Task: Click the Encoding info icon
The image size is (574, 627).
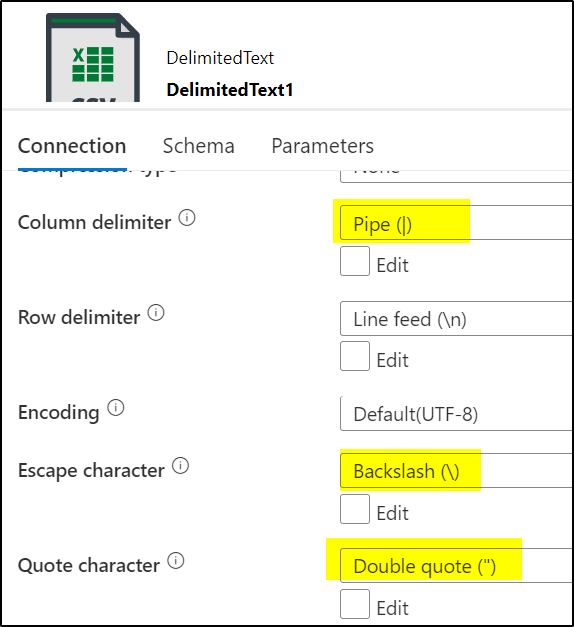Action: 116,408
